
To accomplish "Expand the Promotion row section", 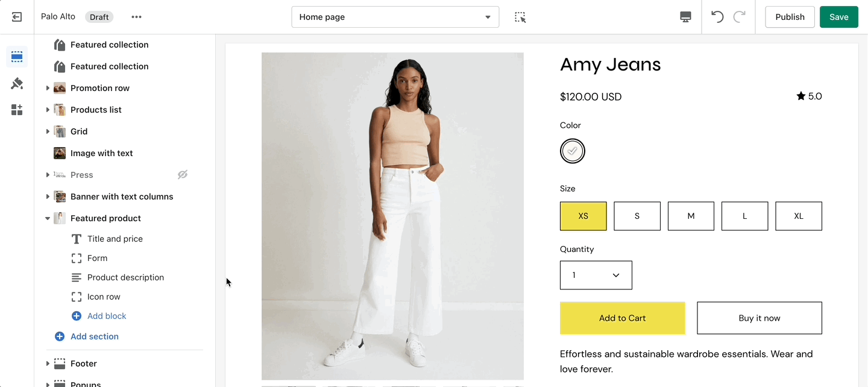I will (48, 88).
